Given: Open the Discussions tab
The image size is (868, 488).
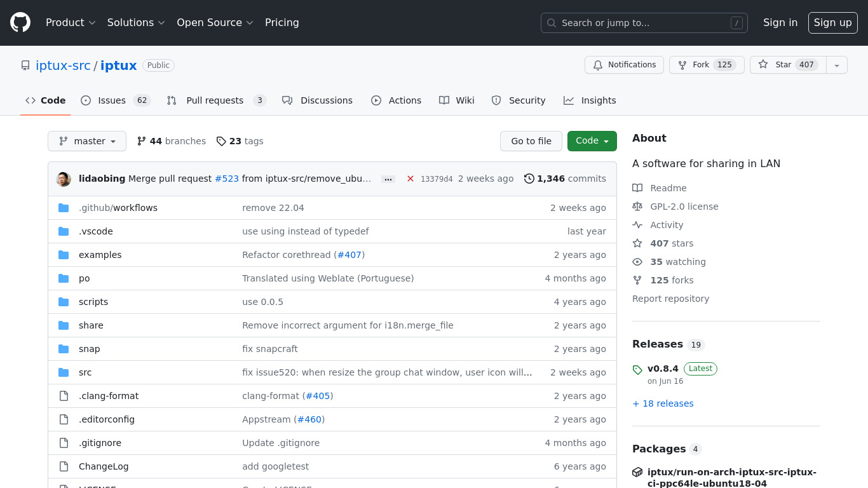Looking at the screenshot, I should [x=317, y=100].
